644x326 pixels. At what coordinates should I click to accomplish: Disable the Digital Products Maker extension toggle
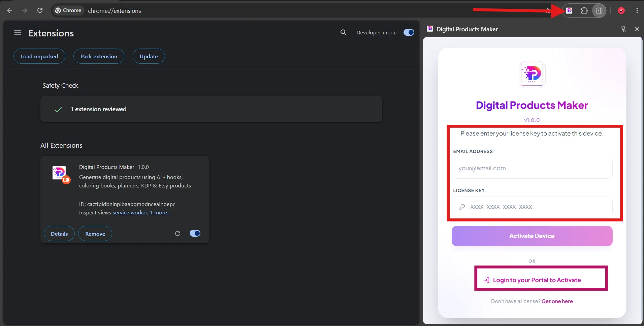click(x=195, y=233)
